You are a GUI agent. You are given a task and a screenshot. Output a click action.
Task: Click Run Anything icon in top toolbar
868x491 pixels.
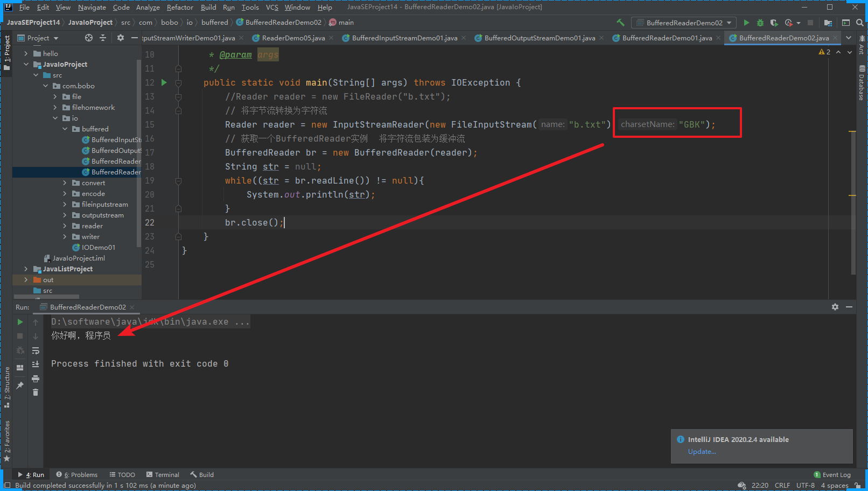(846, 23)
